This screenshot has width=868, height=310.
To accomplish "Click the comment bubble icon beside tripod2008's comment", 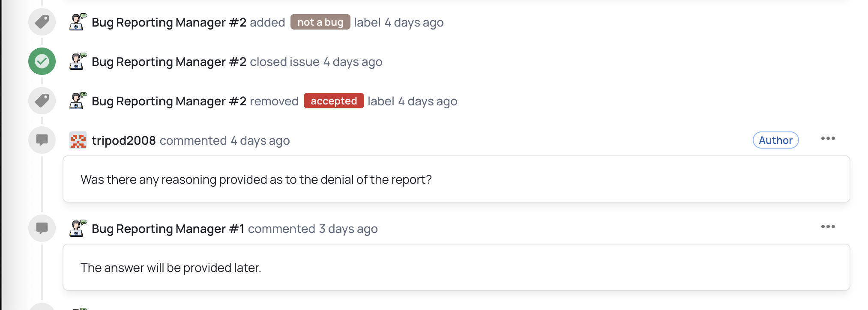I will (42, 140).
